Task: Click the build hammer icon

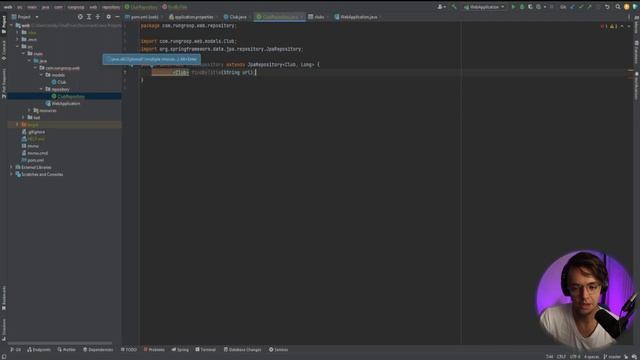Action: point(454,7)
